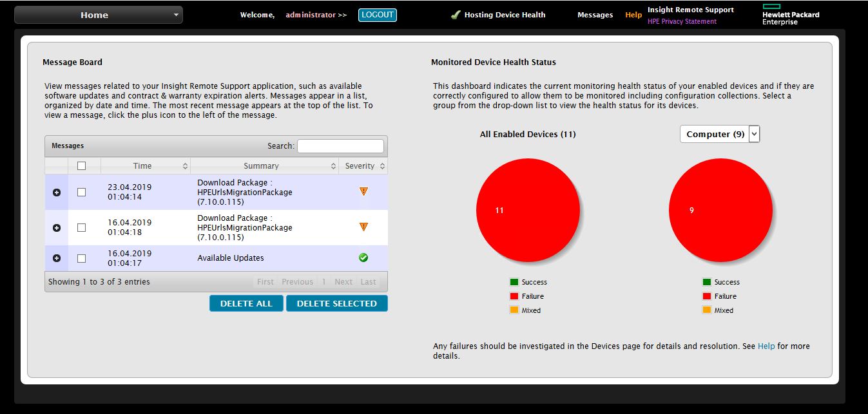The height and width of the screenshot is (414, 868).
Task: Open the Messages menu item in the top bar
Action: pos(595,15)
